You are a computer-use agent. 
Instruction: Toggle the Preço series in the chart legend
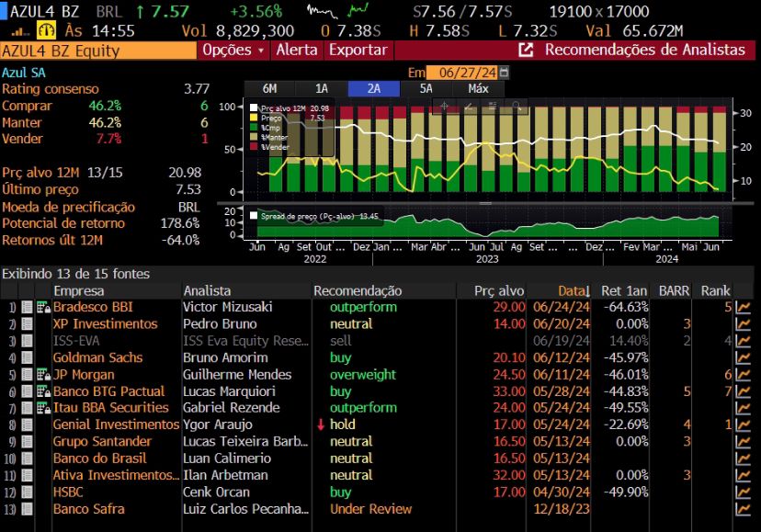255,118
